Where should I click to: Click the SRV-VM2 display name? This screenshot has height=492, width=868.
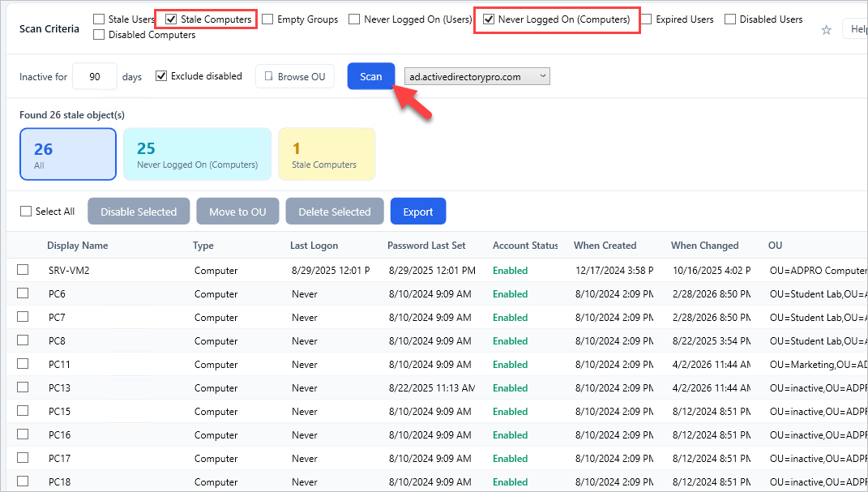[x=69, y=271]
